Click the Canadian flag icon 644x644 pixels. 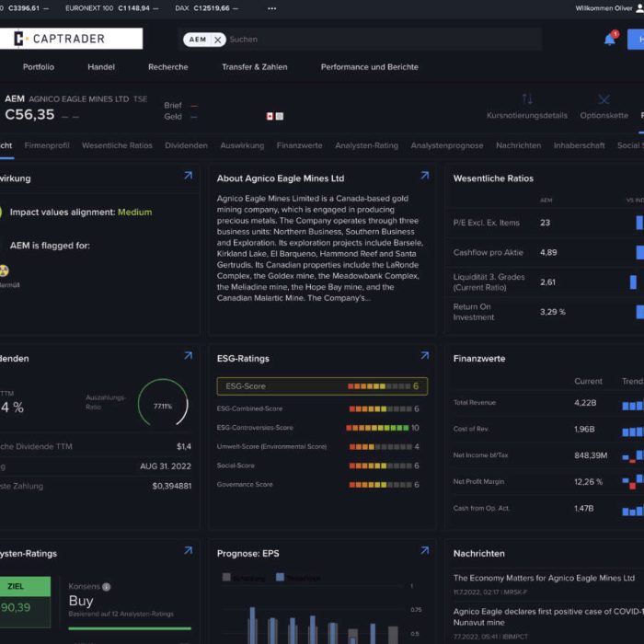270,117
